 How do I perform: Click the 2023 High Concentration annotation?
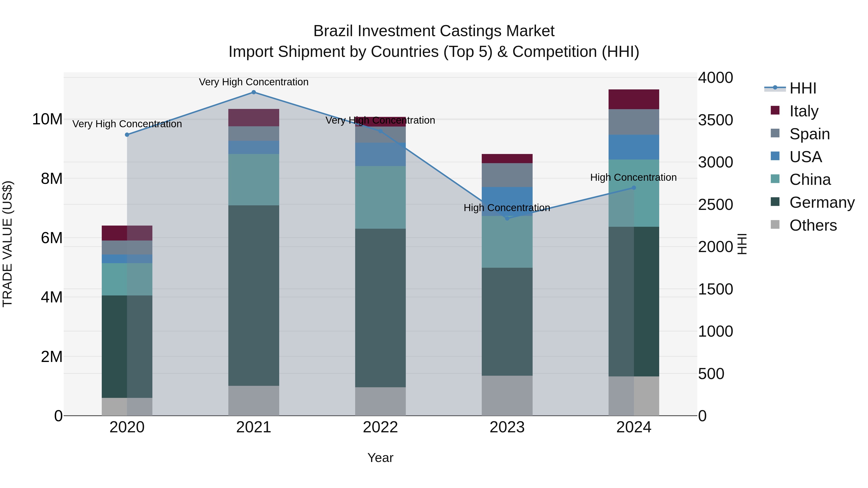[x=507, y=208]
